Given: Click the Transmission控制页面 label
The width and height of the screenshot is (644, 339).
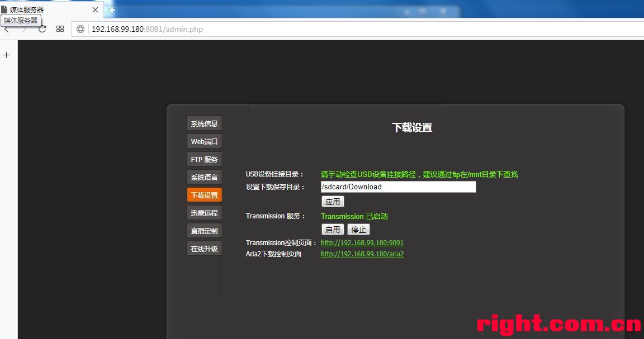Looking at the screenshot, I should click(x=281, y=242).
